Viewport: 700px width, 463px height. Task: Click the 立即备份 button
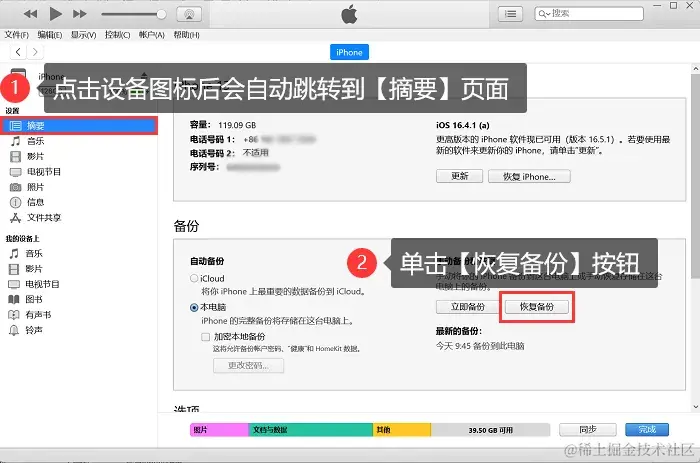(467, 307)
